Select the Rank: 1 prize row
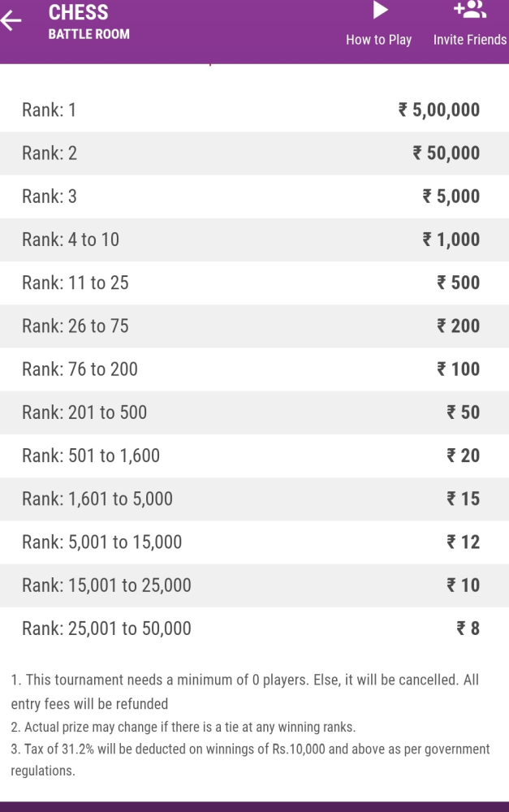The image size is (509, 812). point(254,110)
